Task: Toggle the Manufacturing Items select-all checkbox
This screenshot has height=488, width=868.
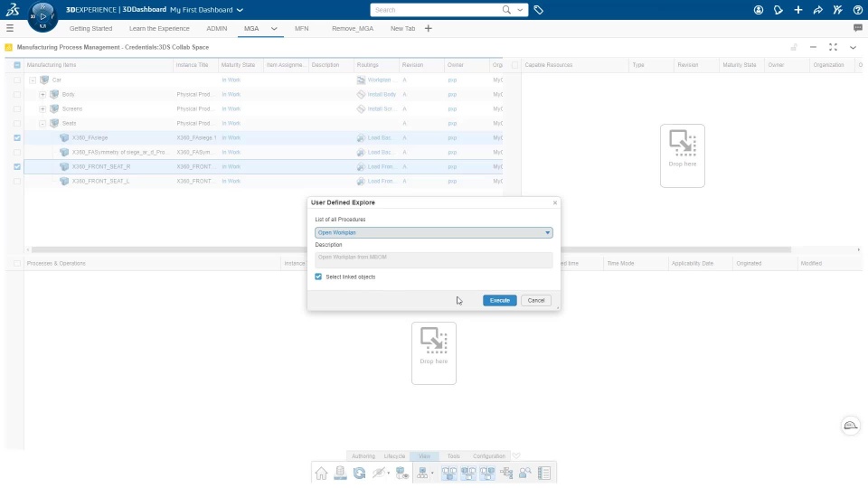Action: (17, 65)
